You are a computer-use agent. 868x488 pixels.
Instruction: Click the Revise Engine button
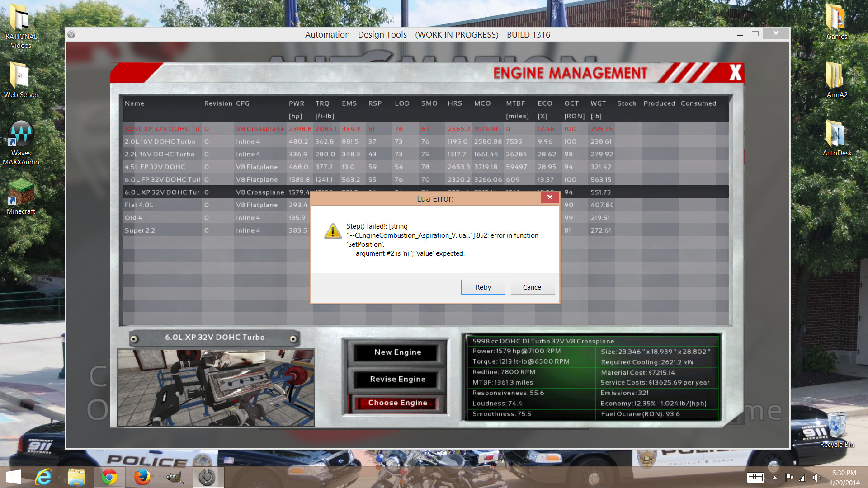click(x=397, y=379)
